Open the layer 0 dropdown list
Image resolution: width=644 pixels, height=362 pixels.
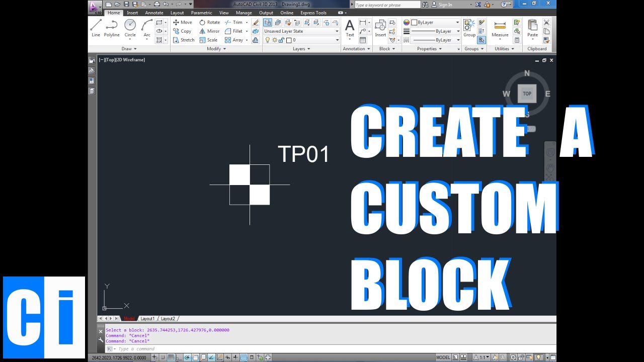tap(301, 40)
